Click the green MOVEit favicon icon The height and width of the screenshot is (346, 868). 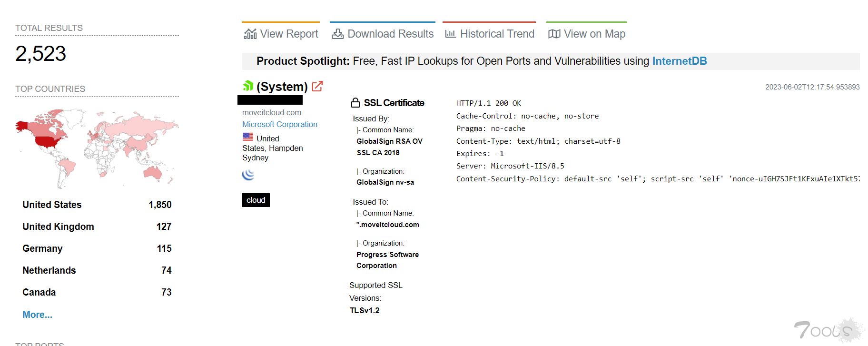click(248, 86)
